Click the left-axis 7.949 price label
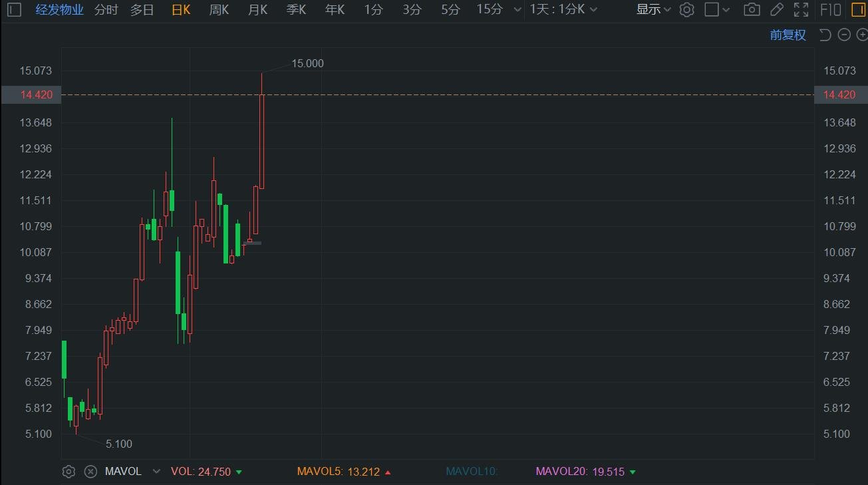 click(x=39, y=330)
